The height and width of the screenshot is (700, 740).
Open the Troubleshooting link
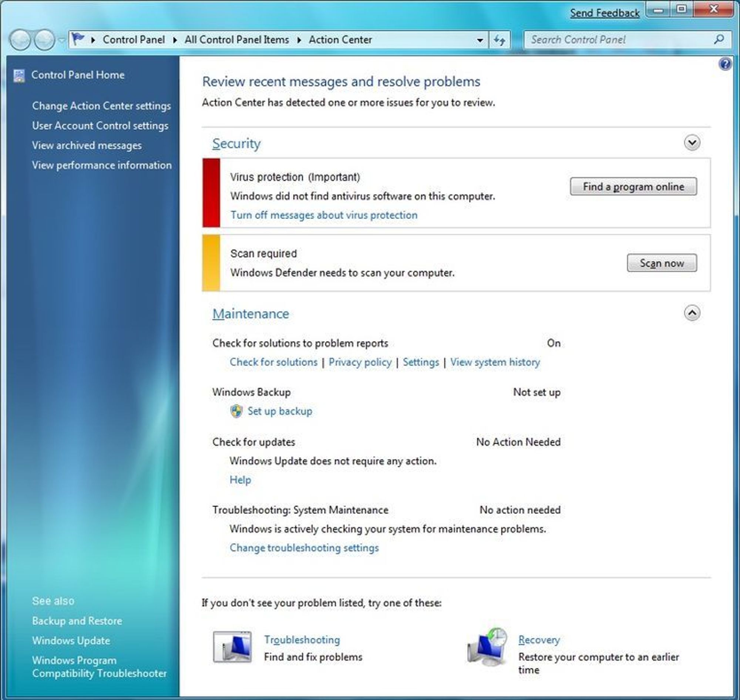[x=302, y=640]
